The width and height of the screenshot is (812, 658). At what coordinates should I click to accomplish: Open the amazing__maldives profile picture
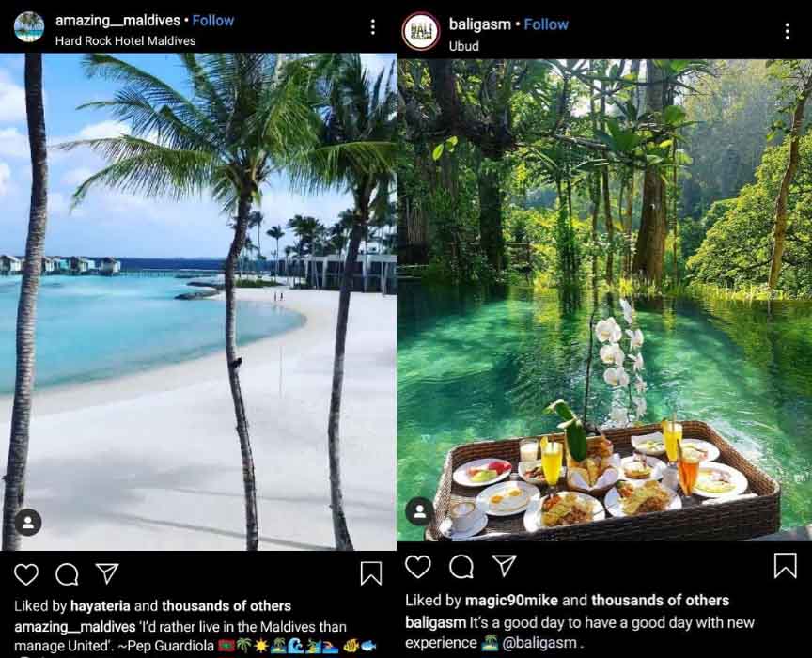[29, 26]
